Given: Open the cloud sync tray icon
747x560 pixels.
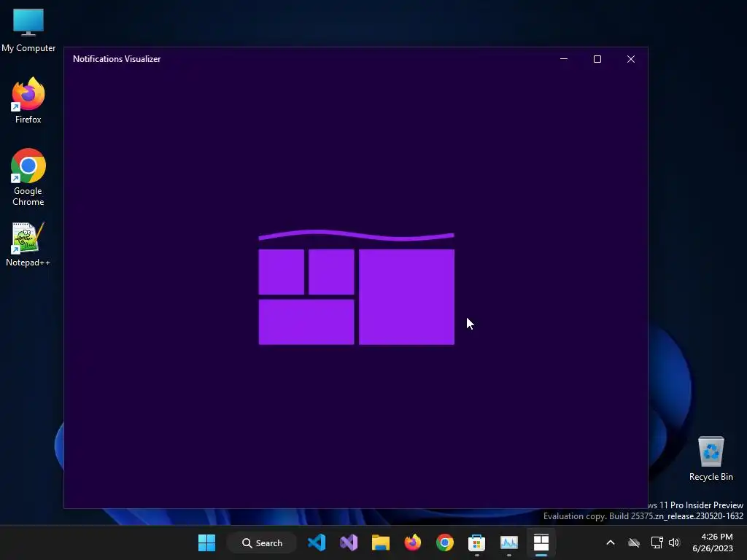Looking at the screenshot, I should [x=634, y=542].
